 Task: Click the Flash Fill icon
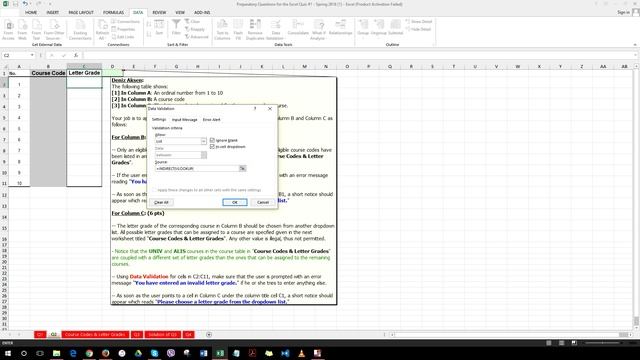tap(238, 30)
